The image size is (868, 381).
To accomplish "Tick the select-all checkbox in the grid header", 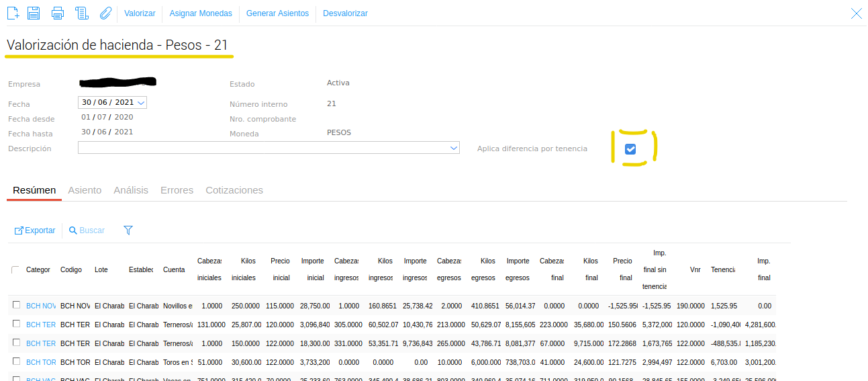I will (15, 269).
